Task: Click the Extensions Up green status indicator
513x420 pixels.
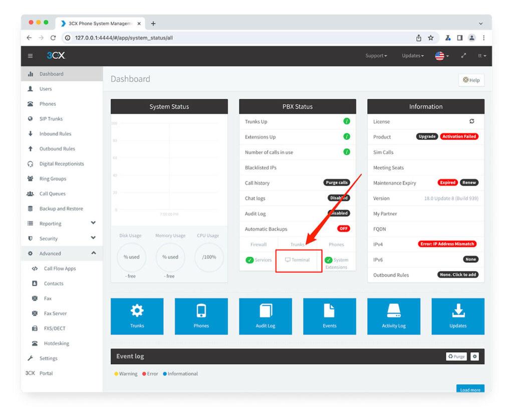Action: [347, 136]
